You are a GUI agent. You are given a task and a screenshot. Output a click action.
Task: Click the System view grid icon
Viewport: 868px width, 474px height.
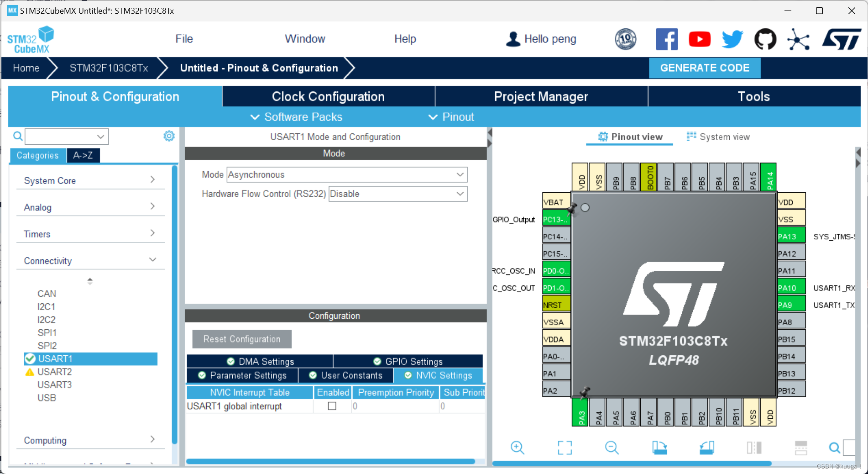point(691,136)
